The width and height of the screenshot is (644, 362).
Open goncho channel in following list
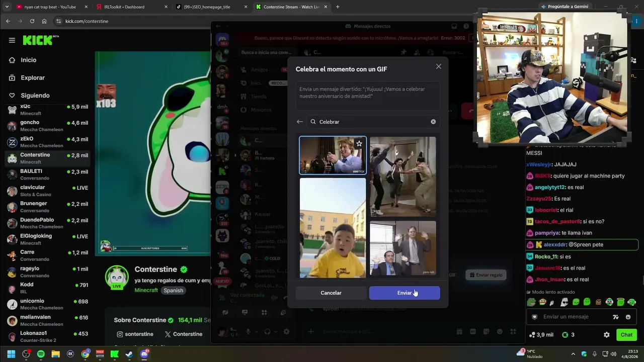point(48,126)
